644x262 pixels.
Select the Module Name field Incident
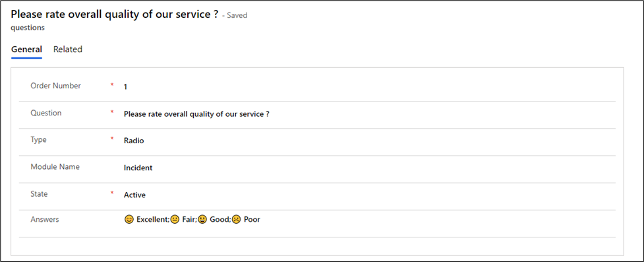(x=138, y=168)
